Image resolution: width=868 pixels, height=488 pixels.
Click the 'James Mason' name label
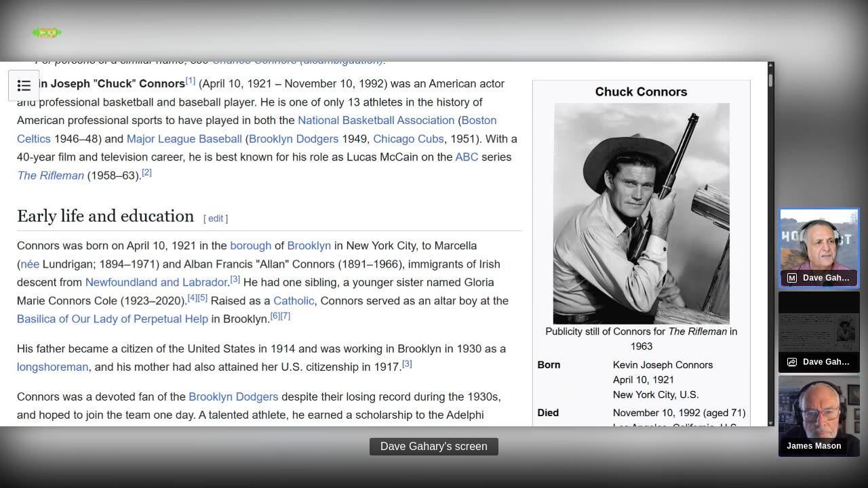click(x=814, y=446)
